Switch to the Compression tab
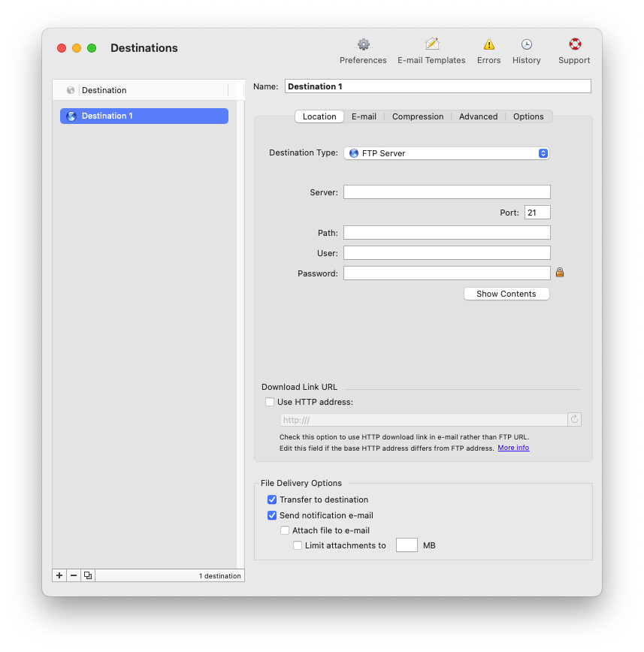Screen dimensions: 644x652 [x=418, y=116]
